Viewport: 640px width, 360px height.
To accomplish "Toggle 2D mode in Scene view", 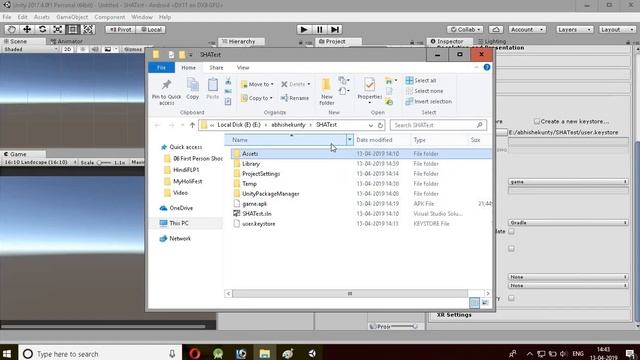I will point(67,49).
